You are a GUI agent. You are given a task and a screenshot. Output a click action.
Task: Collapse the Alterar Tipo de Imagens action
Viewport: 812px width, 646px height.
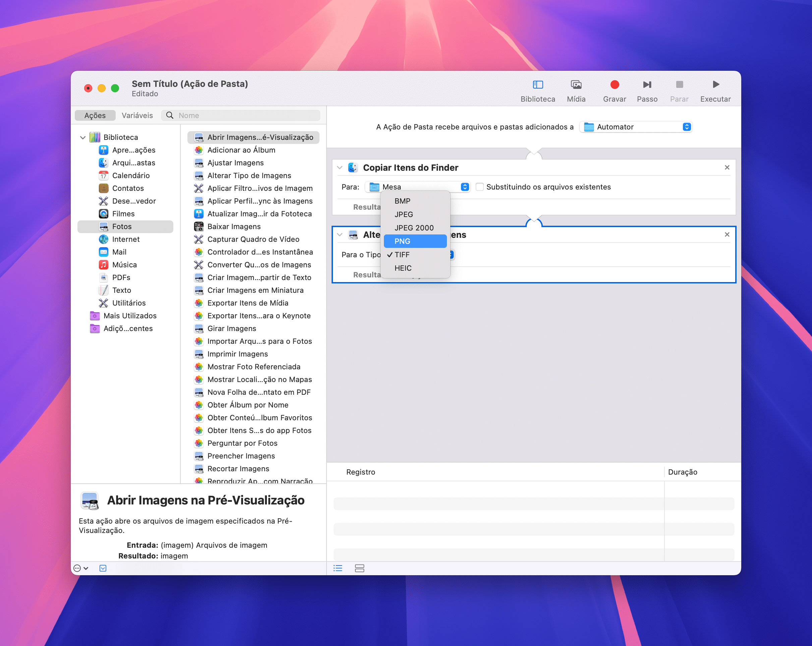click(x=340, y=235)
